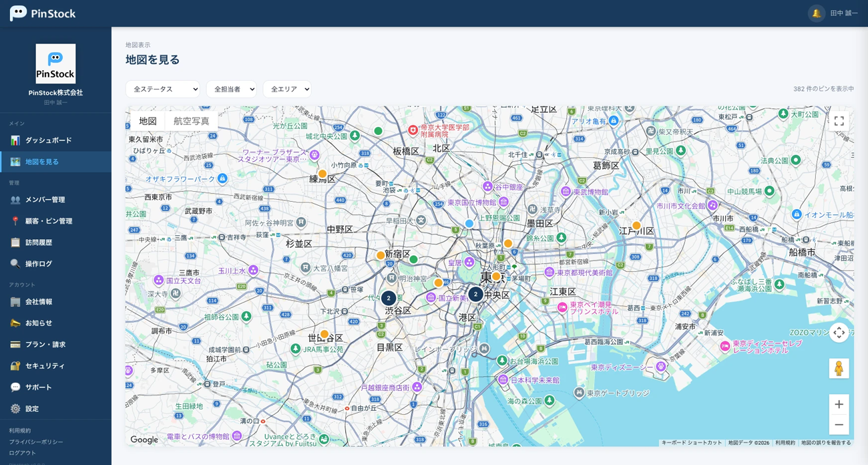The width and height of the screenshot is (868, 465).
Task: Open the 全エリア area filter dropdown
Action: 287,89
